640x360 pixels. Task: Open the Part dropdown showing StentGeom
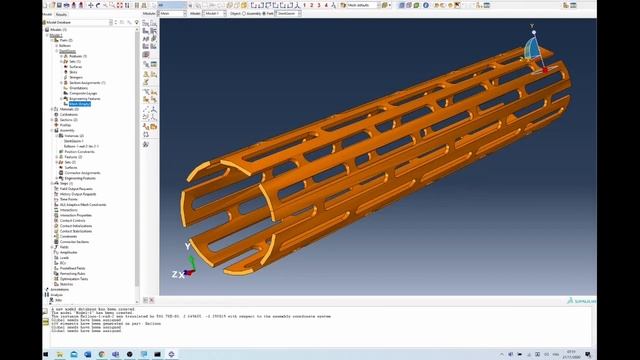tap(289, 13)
